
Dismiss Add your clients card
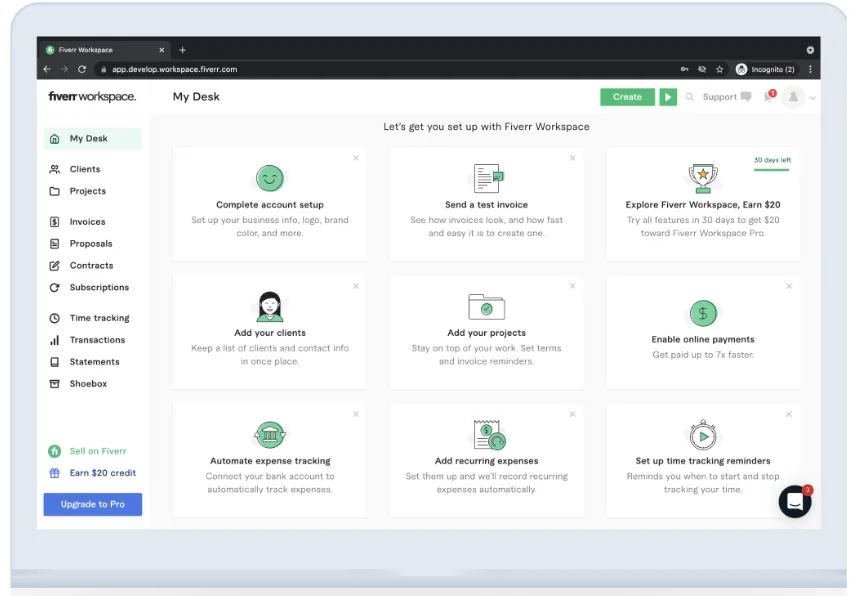(356, 286)
